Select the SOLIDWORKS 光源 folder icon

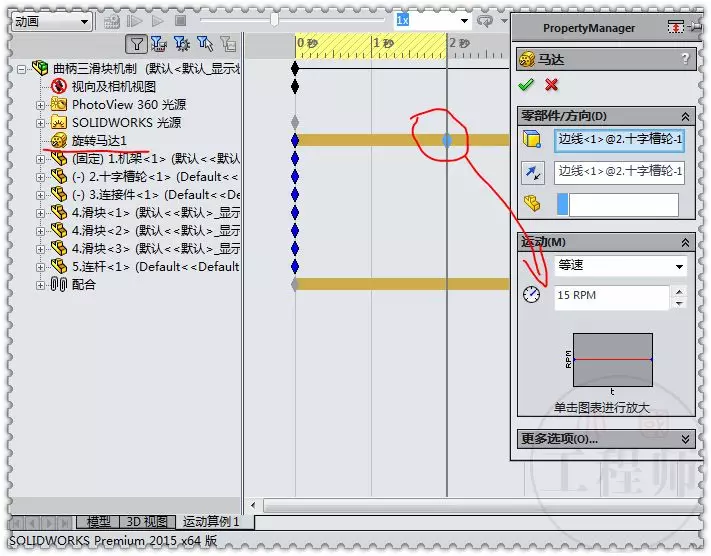59,122
